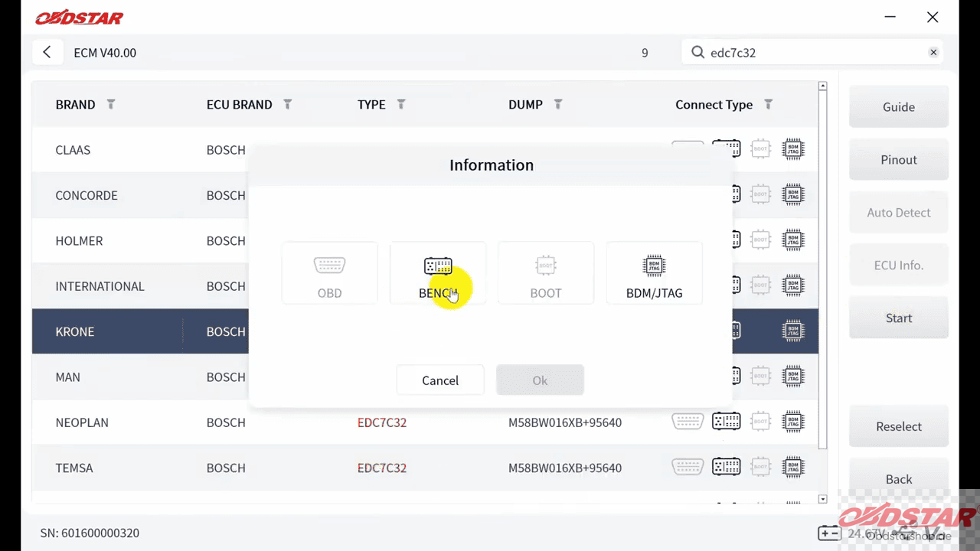Click the greyed-out OBD option in dialog
The height and width of the screenshot is (551, 980).
coord(329,273)
